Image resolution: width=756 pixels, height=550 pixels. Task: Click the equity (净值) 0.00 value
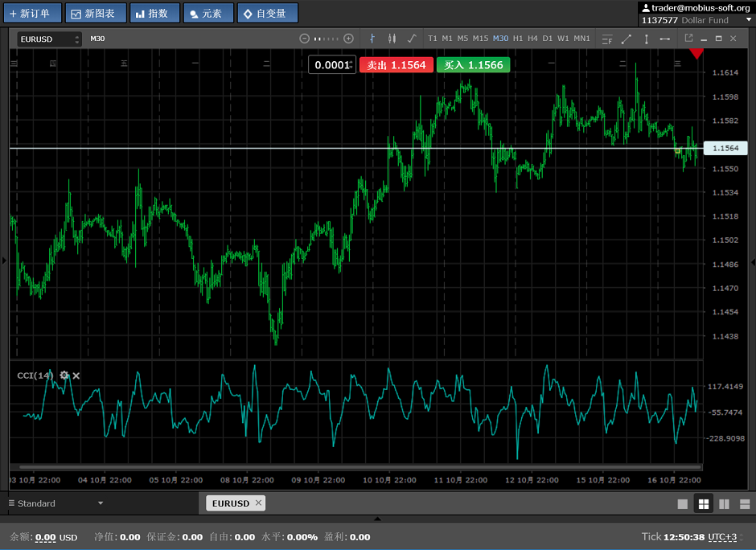pos(130,537)
